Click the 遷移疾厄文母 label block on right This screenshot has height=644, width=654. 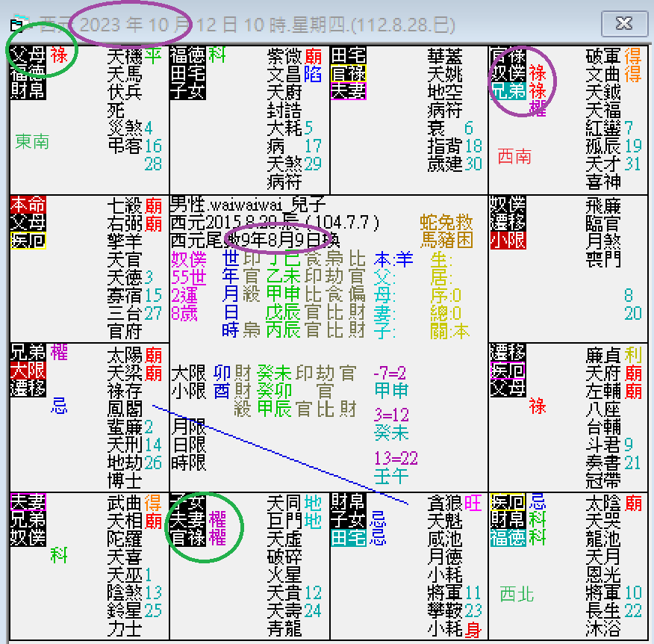tap(508, 366)
